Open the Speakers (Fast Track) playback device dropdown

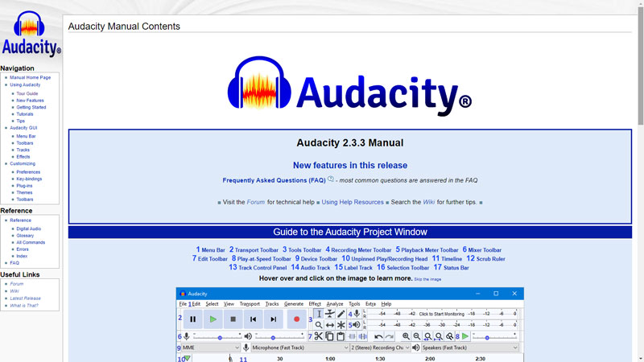click(470, 348)
